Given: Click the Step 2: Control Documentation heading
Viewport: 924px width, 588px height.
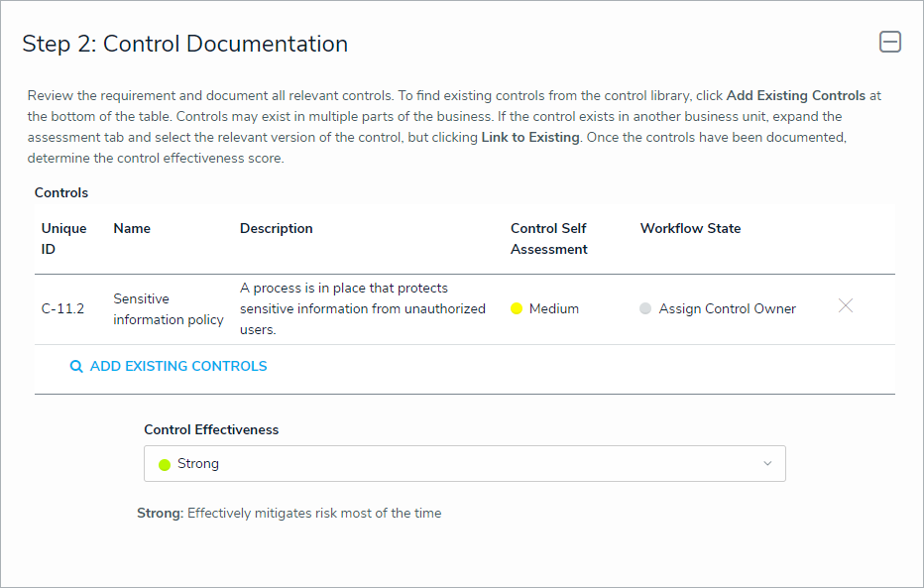Looking at the screenshot, I should tap(185, 45).
